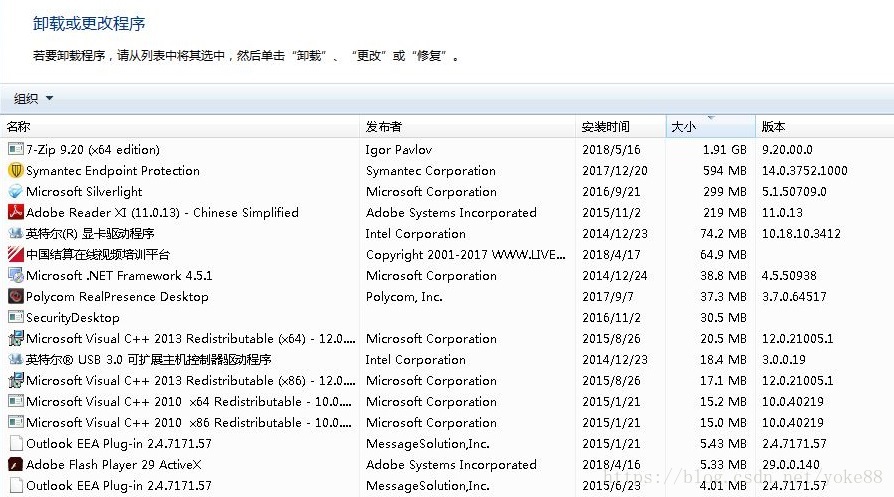Sort the list by 版本 column
Viewport: 894px width, 497px height.
click(x=824, y=127)
